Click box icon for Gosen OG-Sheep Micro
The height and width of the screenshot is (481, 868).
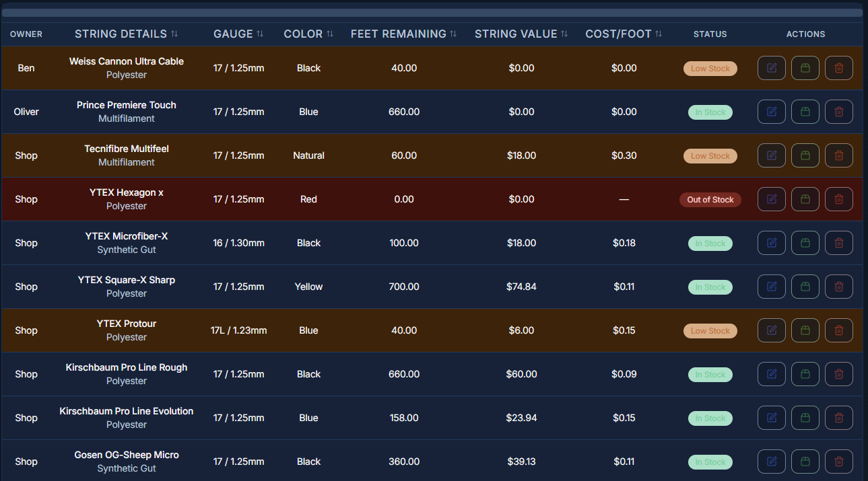805,461
